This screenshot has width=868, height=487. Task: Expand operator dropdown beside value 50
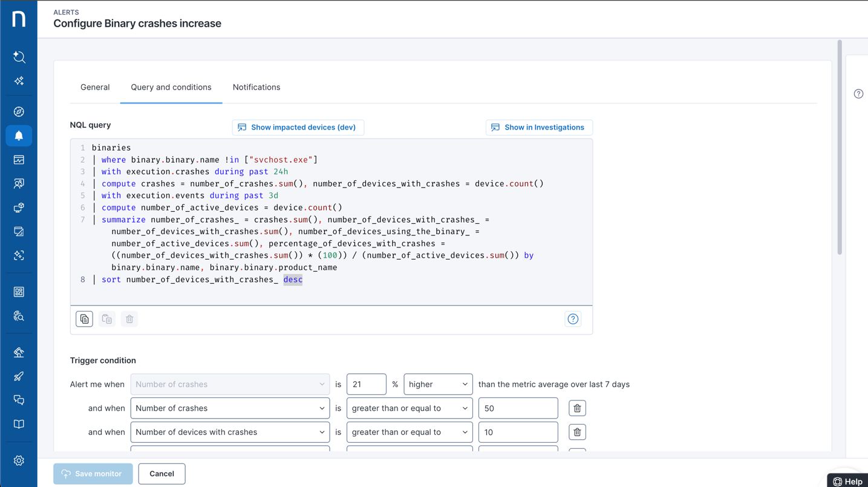click(409, 408)
